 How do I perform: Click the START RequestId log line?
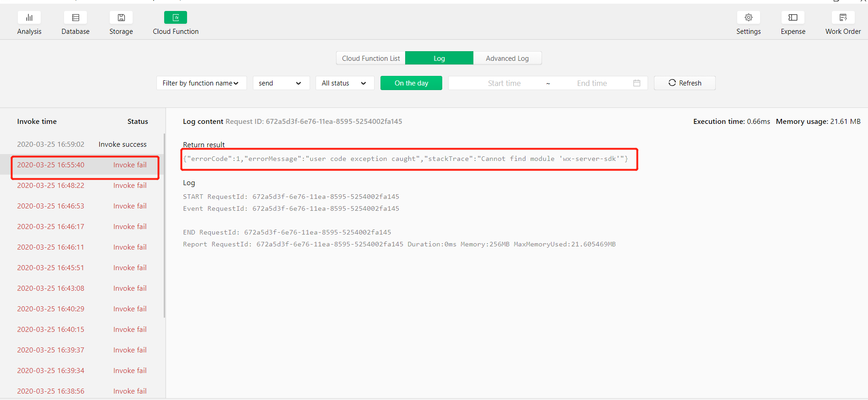291,197
